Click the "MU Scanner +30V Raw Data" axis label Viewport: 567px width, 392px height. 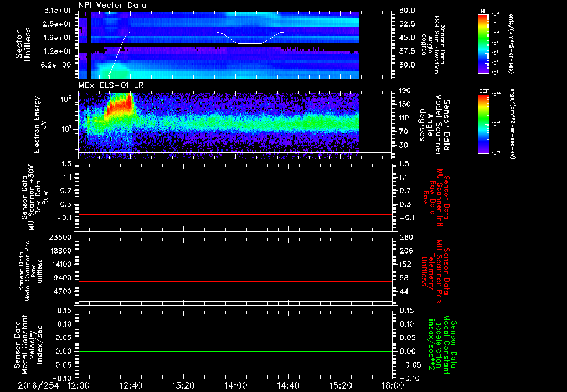34,198
